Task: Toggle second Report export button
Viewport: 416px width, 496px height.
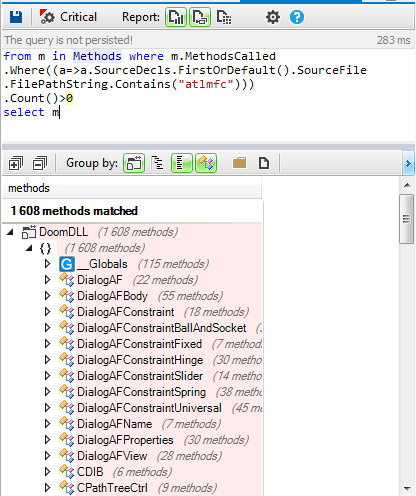Action: coord(200,17)
